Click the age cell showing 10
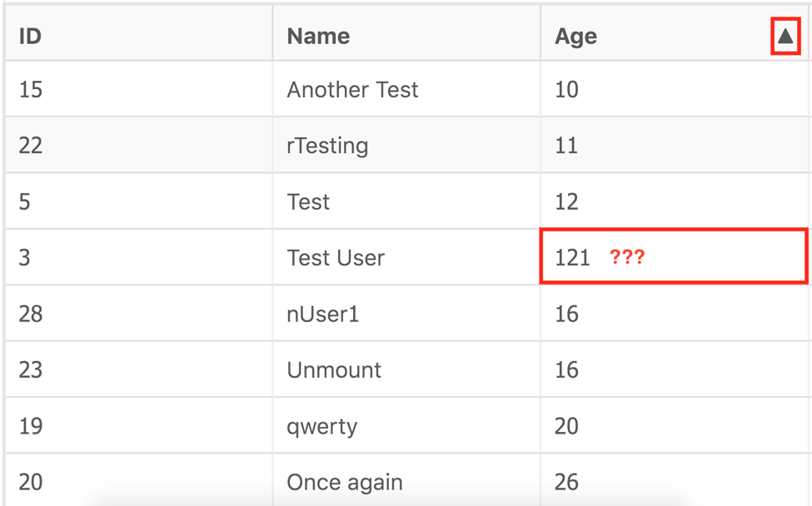This screenshot has height=506, width=812. (x=675, y=89)
